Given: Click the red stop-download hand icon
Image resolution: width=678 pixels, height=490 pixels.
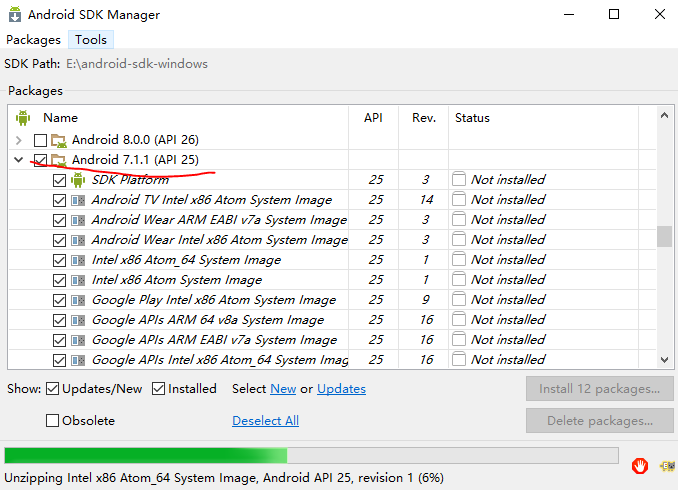Looking at the screenshot, I should pyautogui.click(x=640, y=465).
